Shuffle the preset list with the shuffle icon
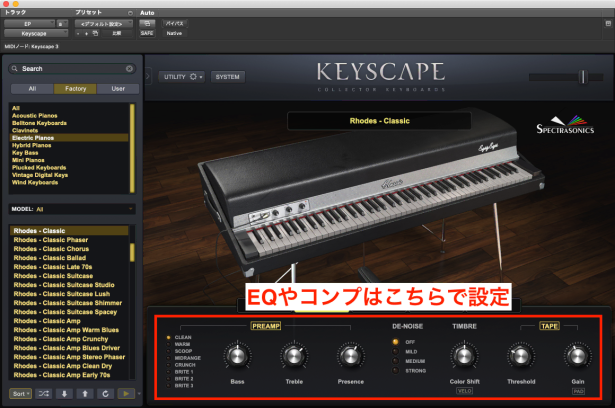 44,393
